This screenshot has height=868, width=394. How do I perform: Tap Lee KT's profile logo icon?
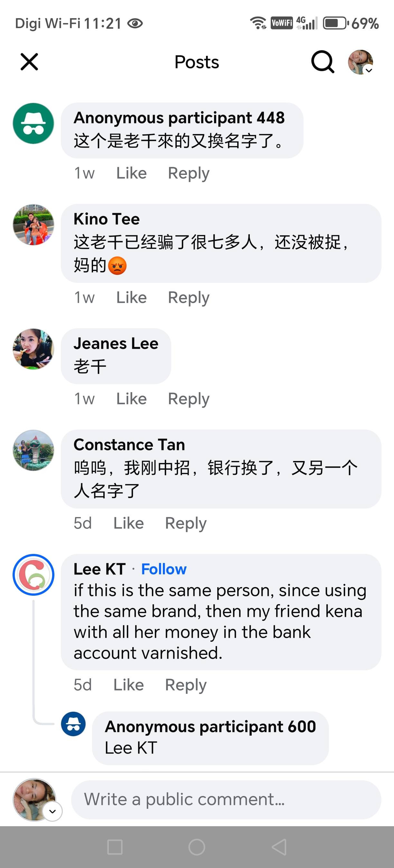pos(33,575)
